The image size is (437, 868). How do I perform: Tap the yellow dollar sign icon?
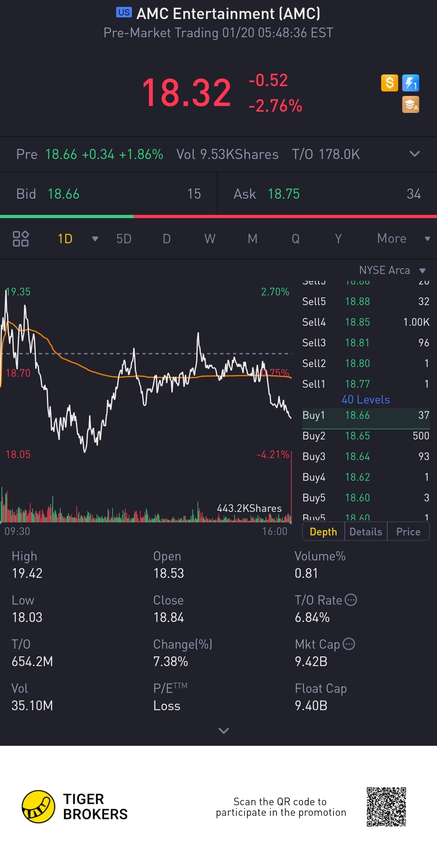(389, 83)
